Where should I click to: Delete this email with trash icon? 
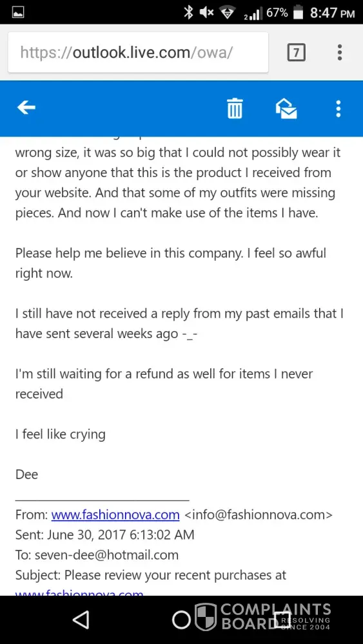pos(235,108)
